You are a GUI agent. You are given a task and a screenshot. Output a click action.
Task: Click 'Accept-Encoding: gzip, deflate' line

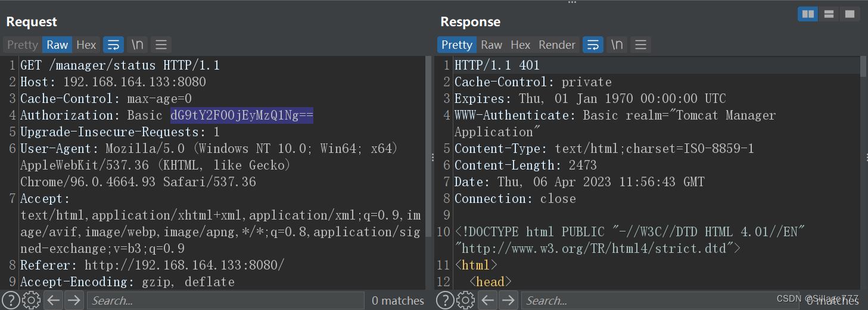(x=127, y=282)
